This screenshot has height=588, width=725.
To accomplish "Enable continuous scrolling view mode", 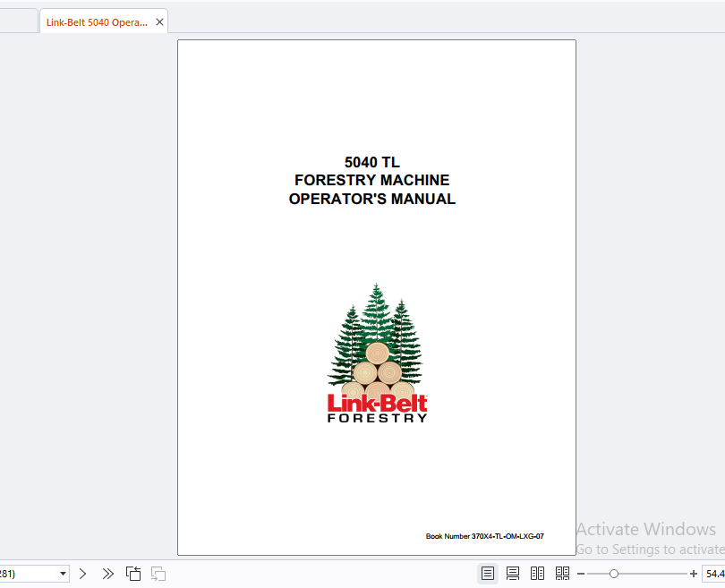I will (x=513, y=574).
